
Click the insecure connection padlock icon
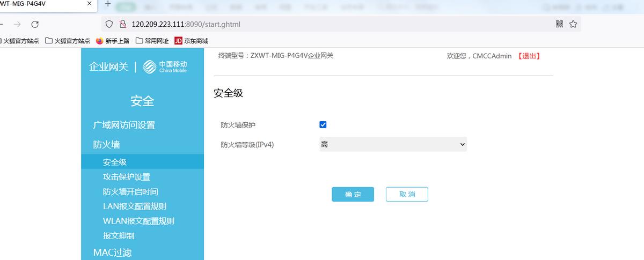pos(122,24)
